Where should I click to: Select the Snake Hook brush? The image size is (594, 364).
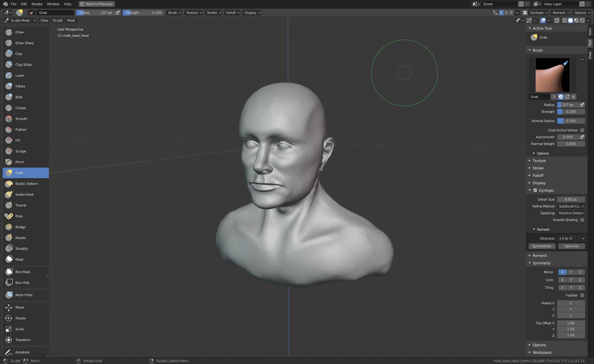[x=24, y=195]
